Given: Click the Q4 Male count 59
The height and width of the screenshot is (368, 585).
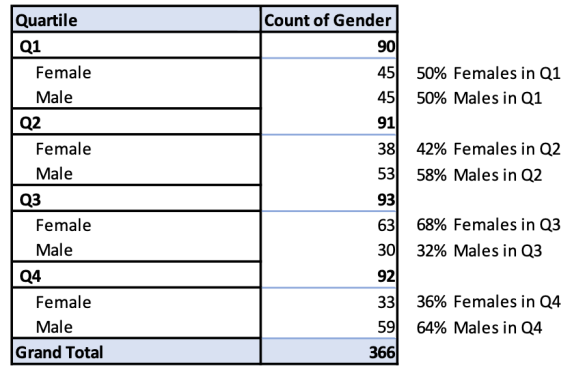Looking at the screenshot, I should (x=386, y=327).
